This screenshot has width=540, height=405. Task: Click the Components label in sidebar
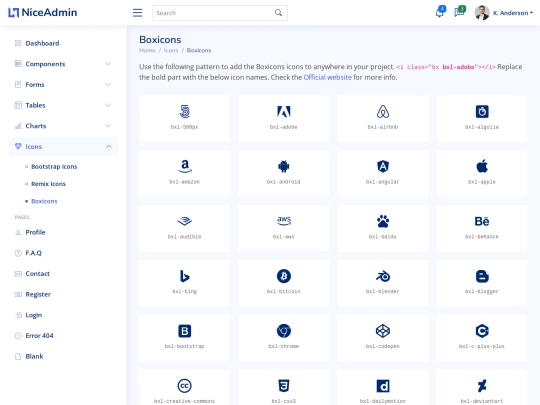(x=45, y=64)
